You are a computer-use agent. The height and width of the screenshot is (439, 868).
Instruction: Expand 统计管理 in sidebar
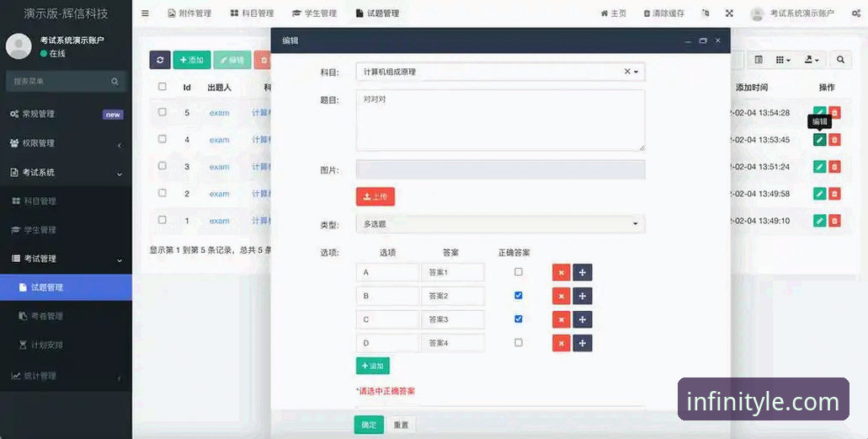(x=67, y=376)
